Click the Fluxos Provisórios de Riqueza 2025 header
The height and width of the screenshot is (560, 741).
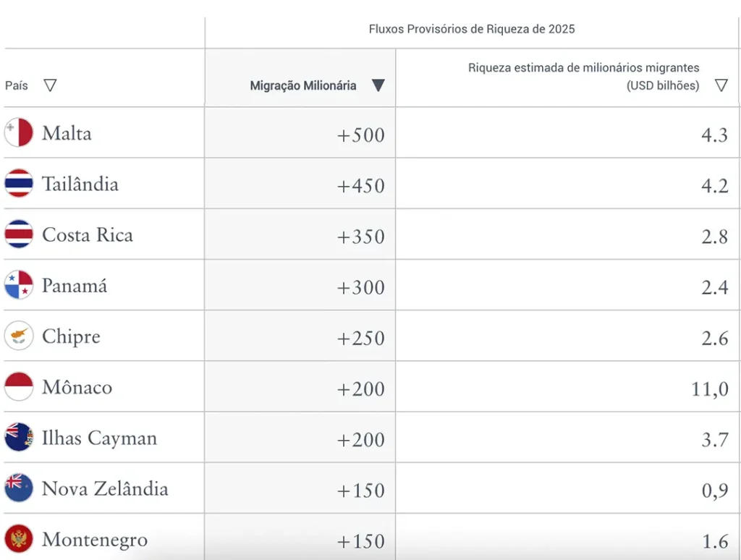coord(472,29)
